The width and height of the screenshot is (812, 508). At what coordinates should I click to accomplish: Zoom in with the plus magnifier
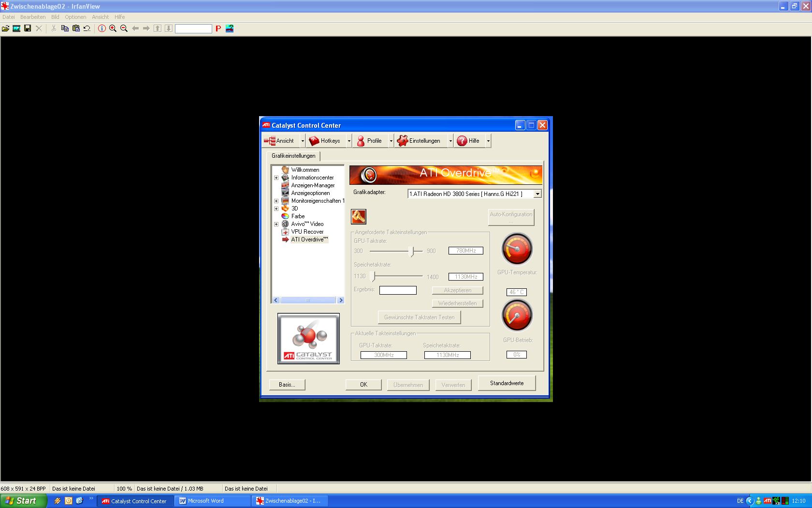(113, 29)
